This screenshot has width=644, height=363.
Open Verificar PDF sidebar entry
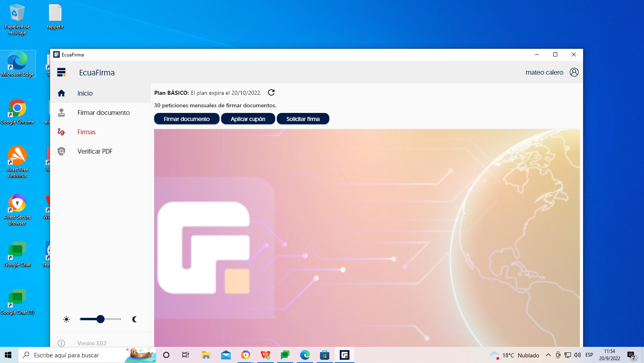point(100,151)
